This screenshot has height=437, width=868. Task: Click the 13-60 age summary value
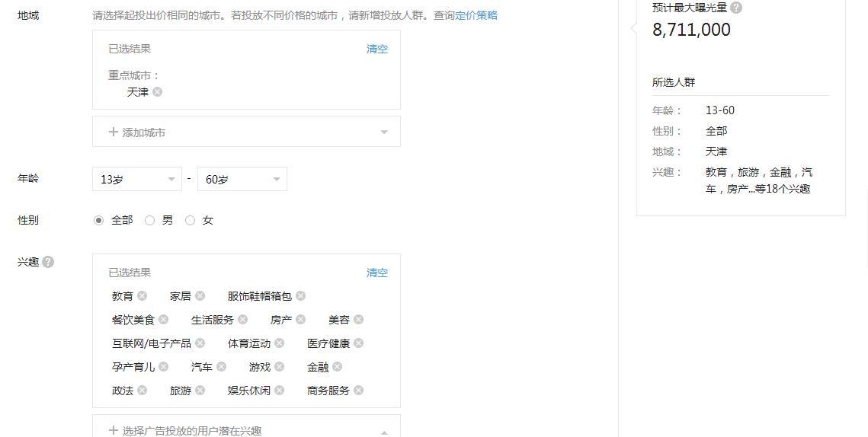point(719,110)
